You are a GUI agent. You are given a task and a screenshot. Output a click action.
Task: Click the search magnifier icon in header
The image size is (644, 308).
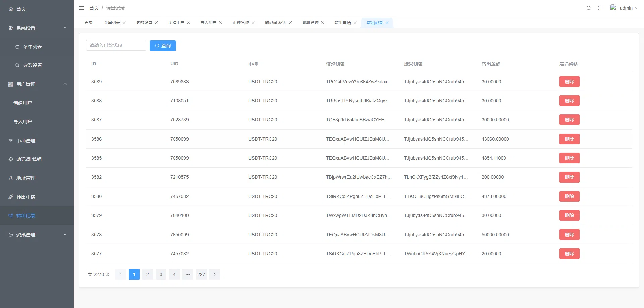[x=588, y=8]
